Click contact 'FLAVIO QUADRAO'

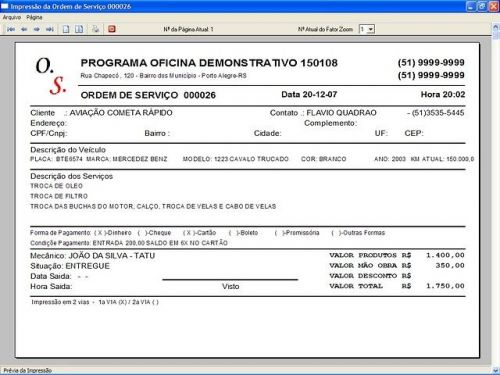tap(341, 113)
